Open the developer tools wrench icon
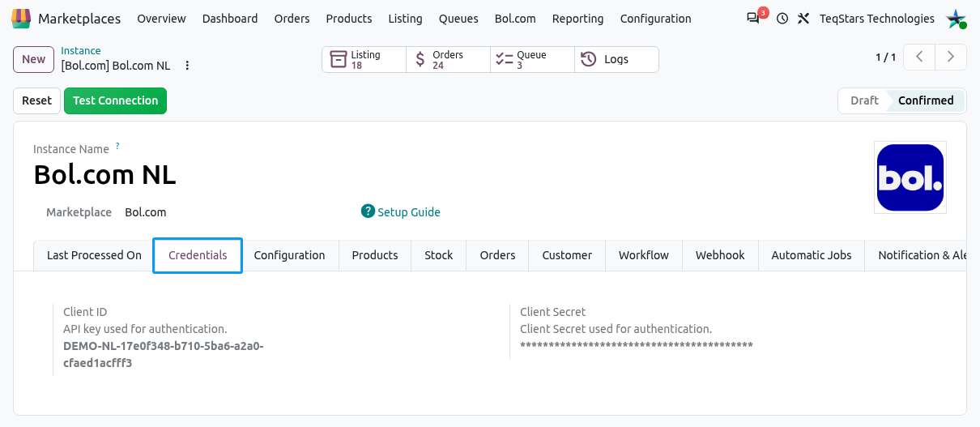 (803, 19)
